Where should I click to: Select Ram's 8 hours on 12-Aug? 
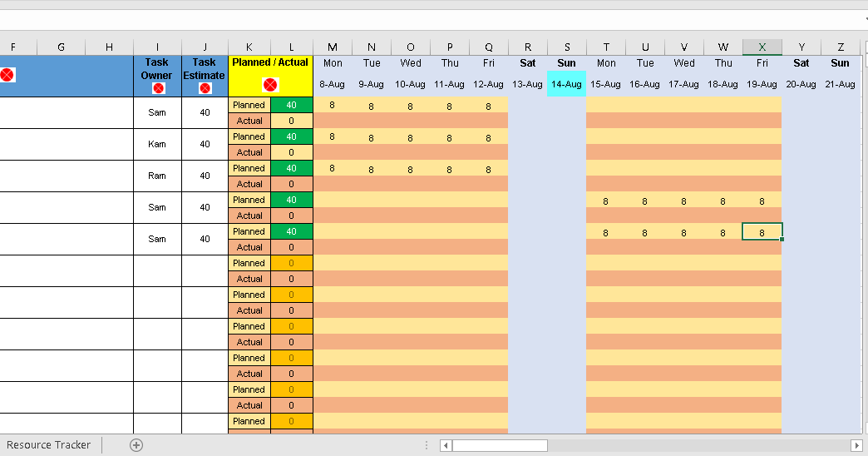pyautogui.click(x=489, y=168)
